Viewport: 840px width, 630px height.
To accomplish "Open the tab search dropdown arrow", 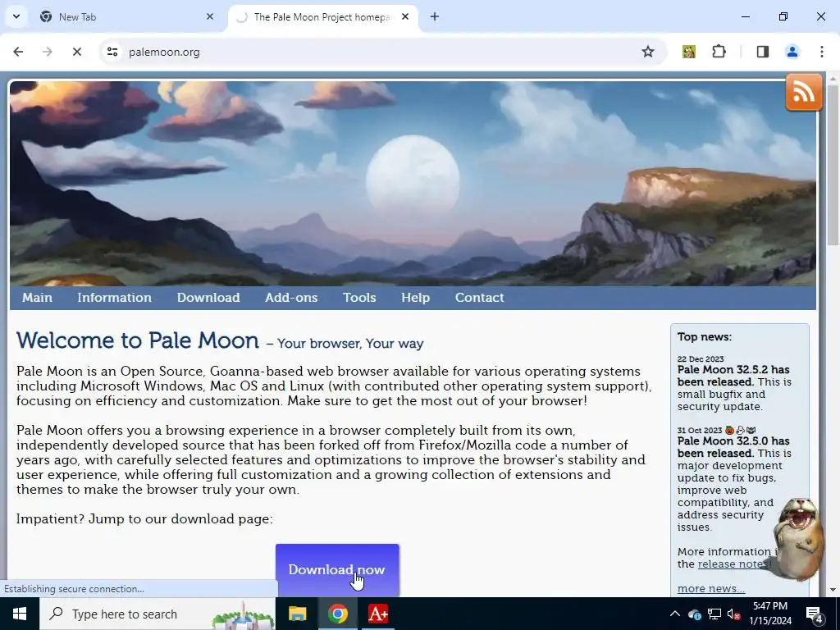I will [16, 16].
